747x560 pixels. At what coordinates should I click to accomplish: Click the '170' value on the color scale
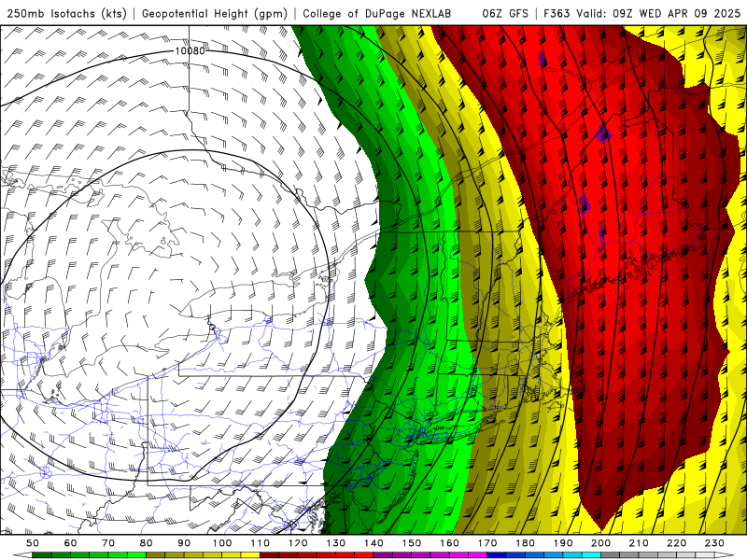(x=487, y=543)
